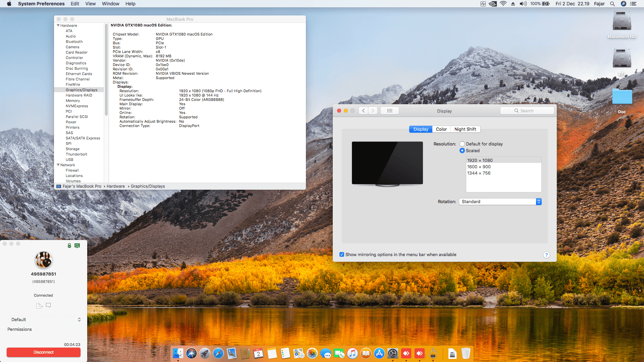The image size is (644, 362).
Task: Open the chat icon in AnyDesk panel
Action: 48,305
